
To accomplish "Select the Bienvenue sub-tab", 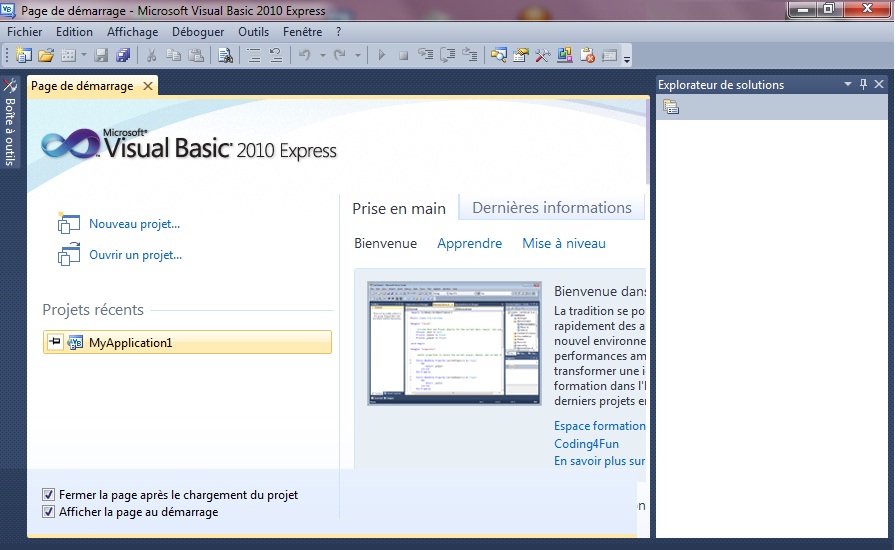I will click(385, 244).
